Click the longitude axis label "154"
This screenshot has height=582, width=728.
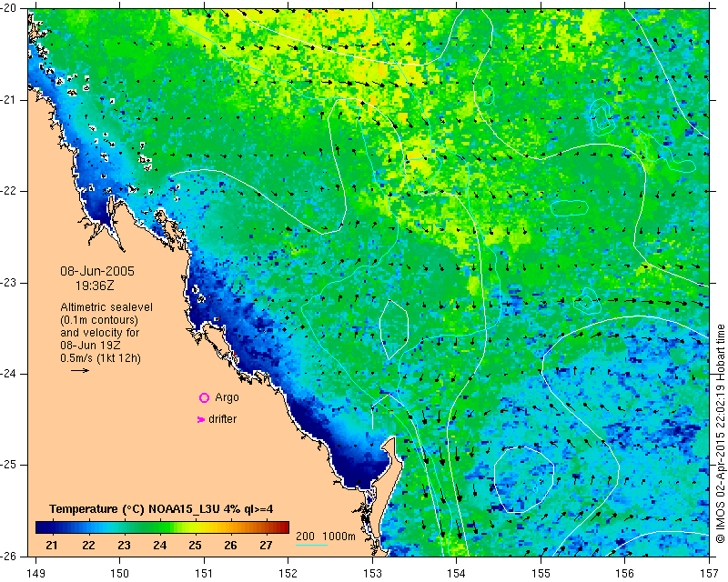(x=457, y=573)
